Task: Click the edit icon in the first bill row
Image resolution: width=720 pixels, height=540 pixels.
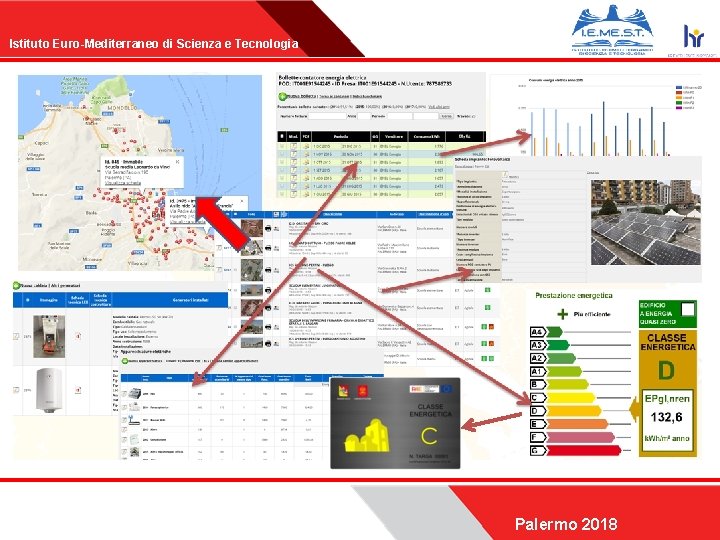Action: (293, 146)
